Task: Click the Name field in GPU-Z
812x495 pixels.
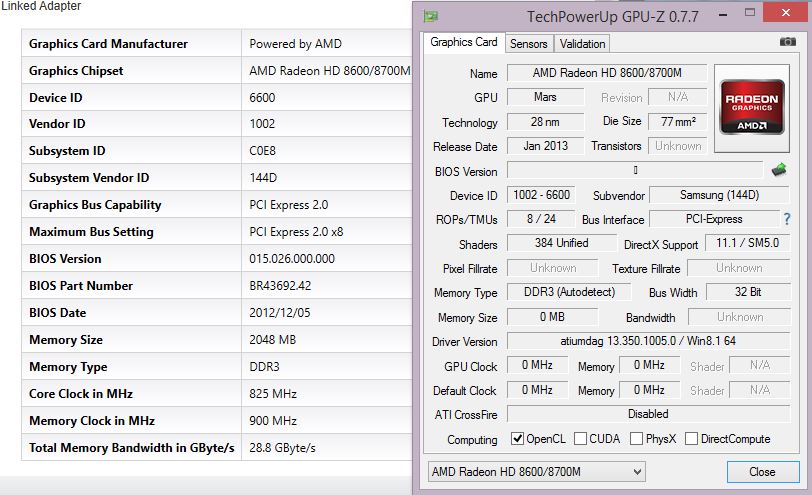Action: point(607,73)
